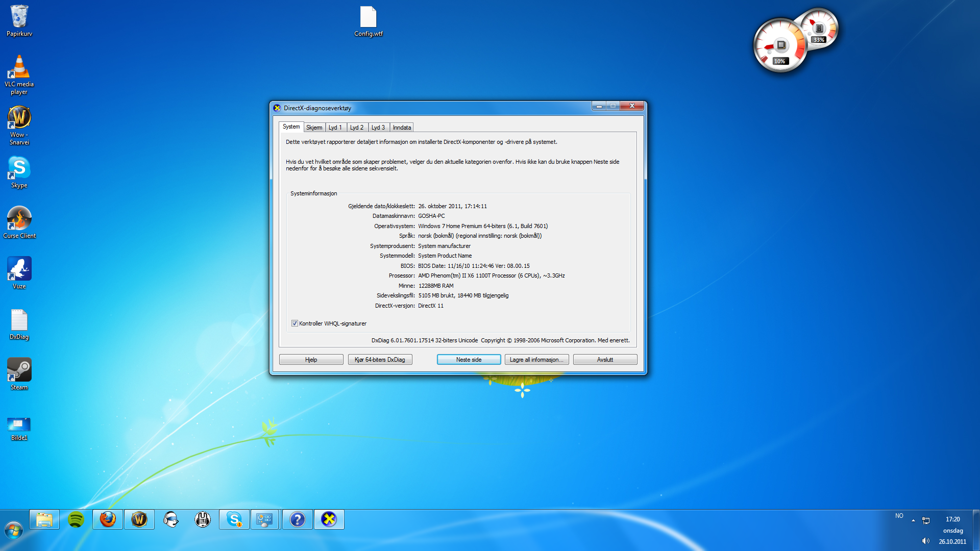
Task: Click the Avslutt button
Action: pos(605,360)
